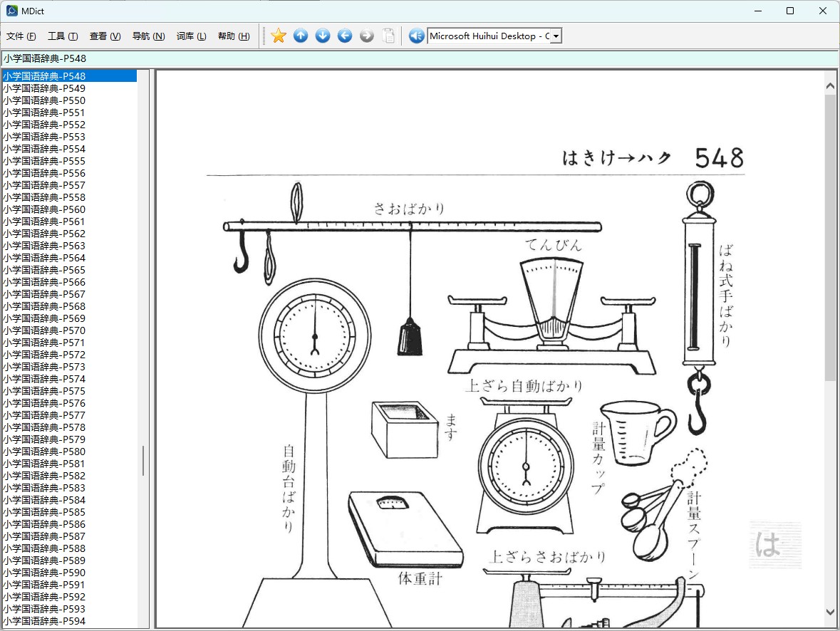Click the content pane vertical scrollbar thumb
Image resolution: width=840 pixels, height=631 pixels.
click(x=830, y=237)
